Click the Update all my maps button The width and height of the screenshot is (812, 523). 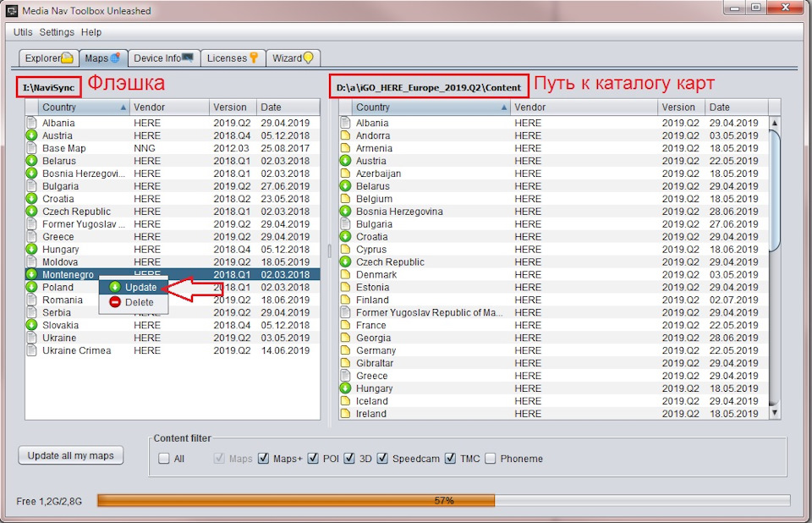pyautogui.click(x=71, y=455)
